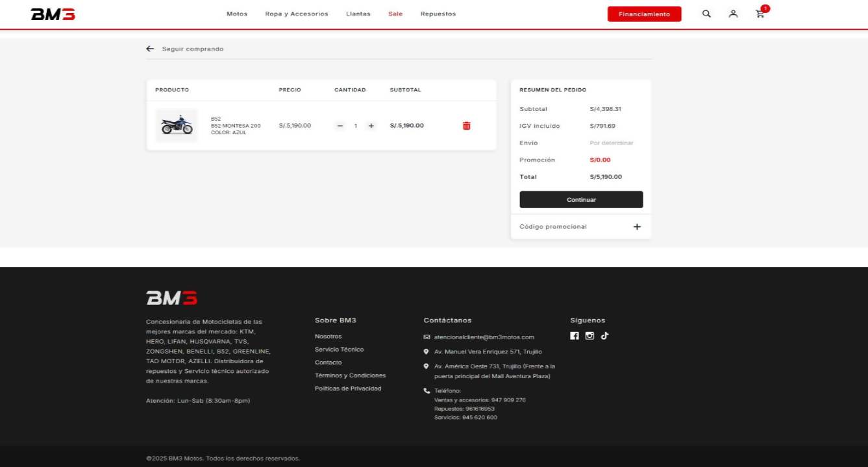This screenshot has width=868, height=467.
Task: Open BM3's TikTok page icon
Action: point(604,336)
